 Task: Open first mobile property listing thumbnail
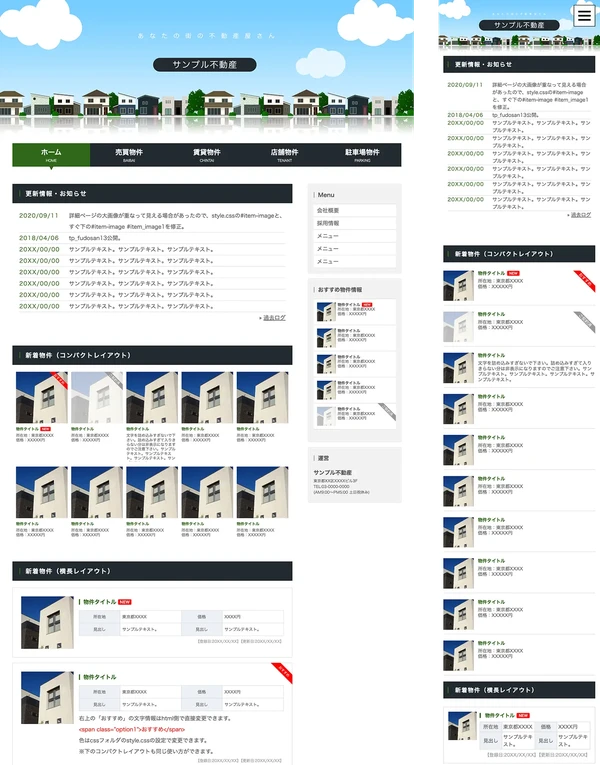click(459, 285)
